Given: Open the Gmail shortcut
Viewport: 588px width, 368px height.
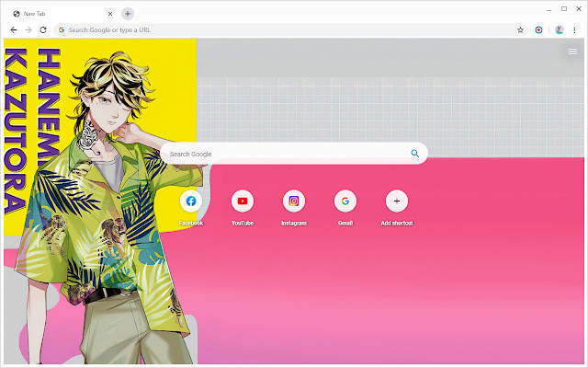Looking at the screenshot, I should click(x=345, y=201).
